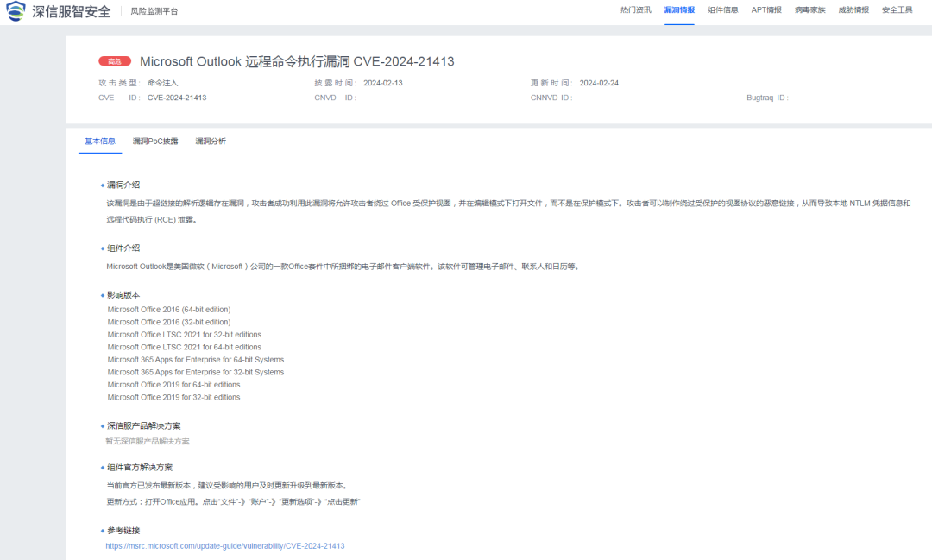
Task: Click the CNNVD ID label
Action: click(x=551, y=98)
